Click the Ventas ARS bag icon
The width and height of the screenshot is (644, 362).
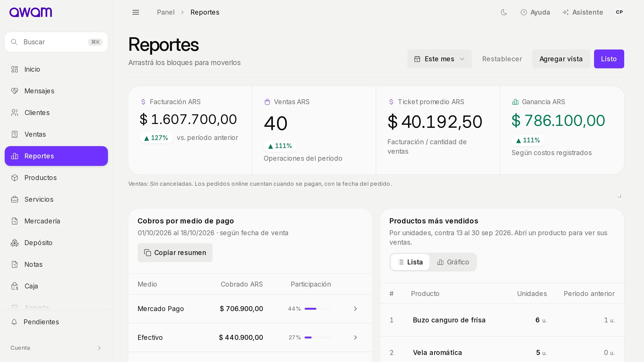click(267, 102)
